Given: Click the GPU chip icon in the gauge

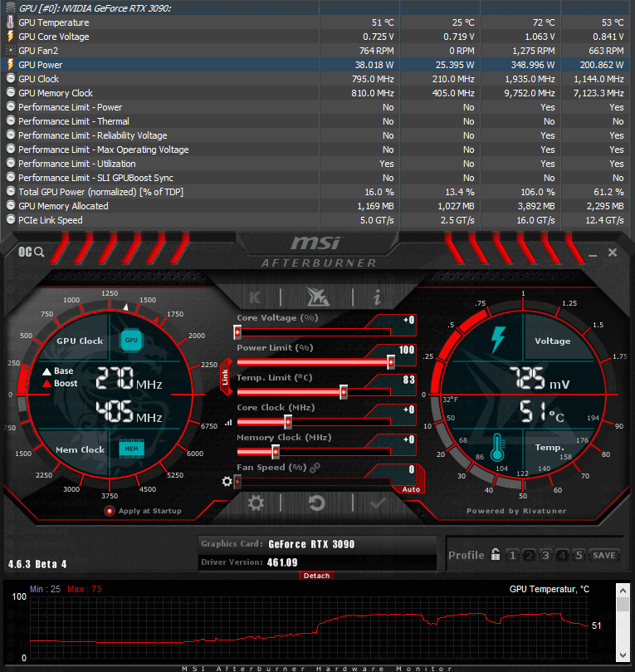Looking at the screenshot, I should [131, 341].
